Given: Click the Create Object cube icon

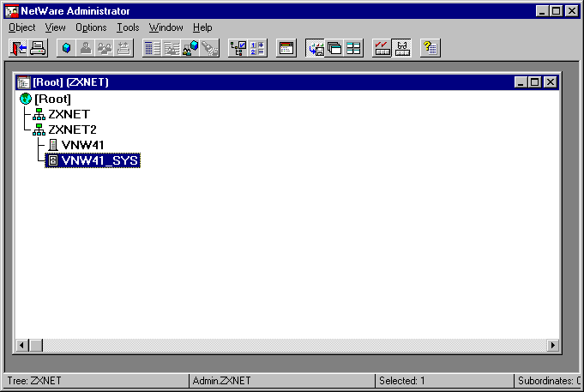Looking at the screenshot, I should [x=67, y=48].
